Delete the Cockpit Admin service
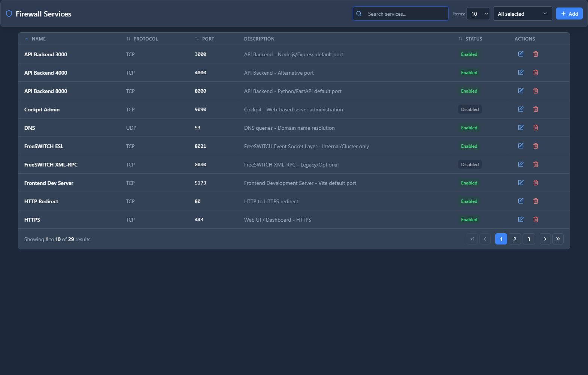The height and width of the screenshot is (375, 588). point(536,109)
